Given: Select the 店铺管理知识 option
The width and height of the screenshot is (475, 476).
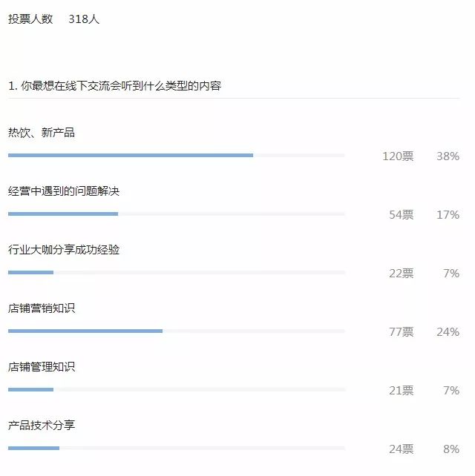Looking at the screenshot, I should point(42,367).
